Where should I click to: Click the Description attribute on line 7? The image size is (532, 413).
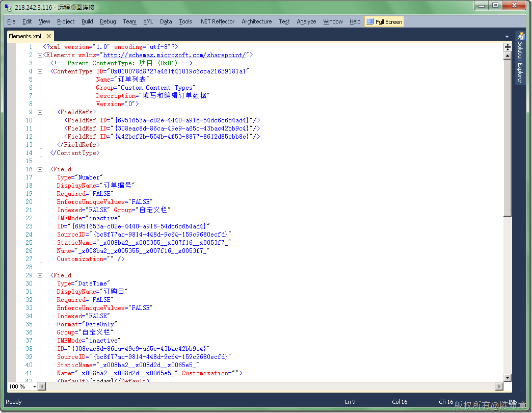(x=153, y=96)
